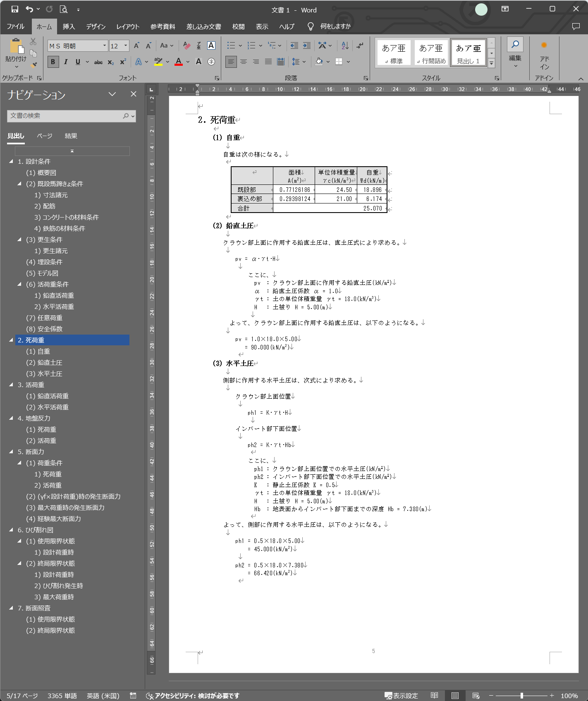Toggle Align Right paragraph button

coord(256,62)
